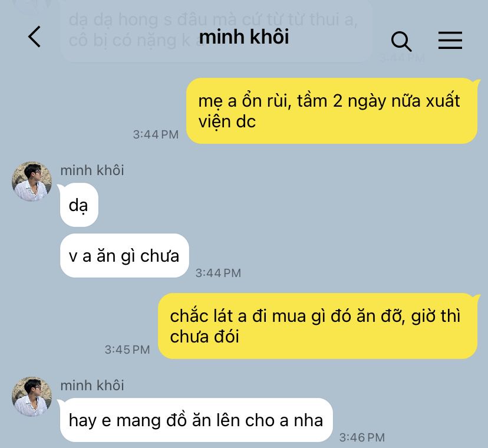The width and height of the screenshot is (488, 448).
Task: Open the search magnifier icon
Action: [401, 41]
